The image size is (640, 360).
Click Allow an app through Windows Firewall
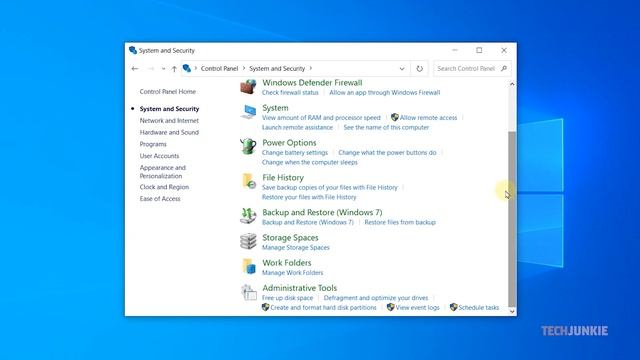tap(384, 93)
